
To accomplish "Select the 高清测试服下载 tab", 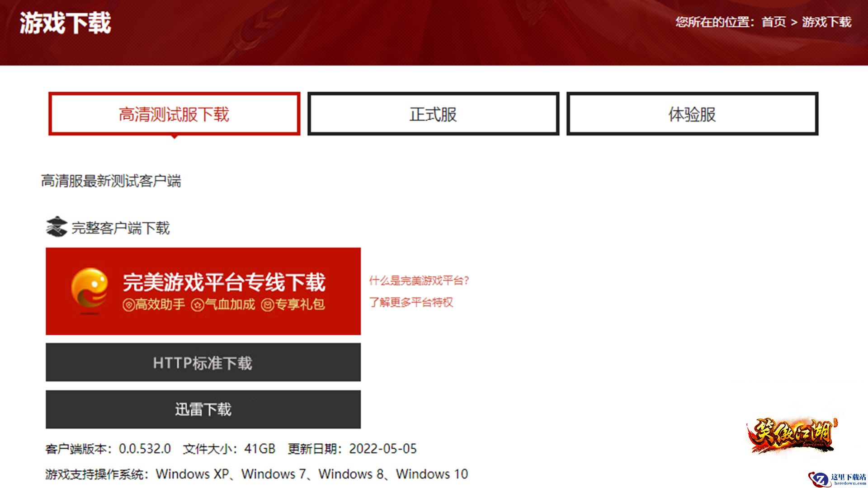I will [174, 114].
